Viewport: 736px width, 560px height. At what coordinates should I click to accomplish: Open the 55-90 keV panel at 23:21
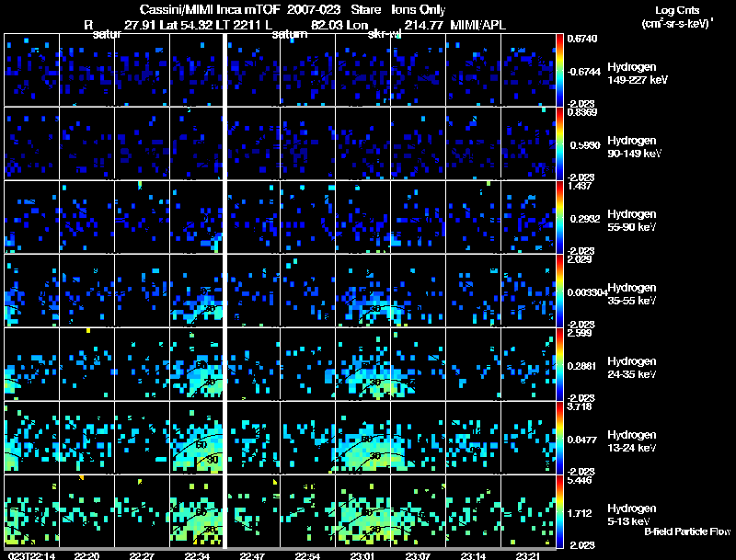(528, 217)
